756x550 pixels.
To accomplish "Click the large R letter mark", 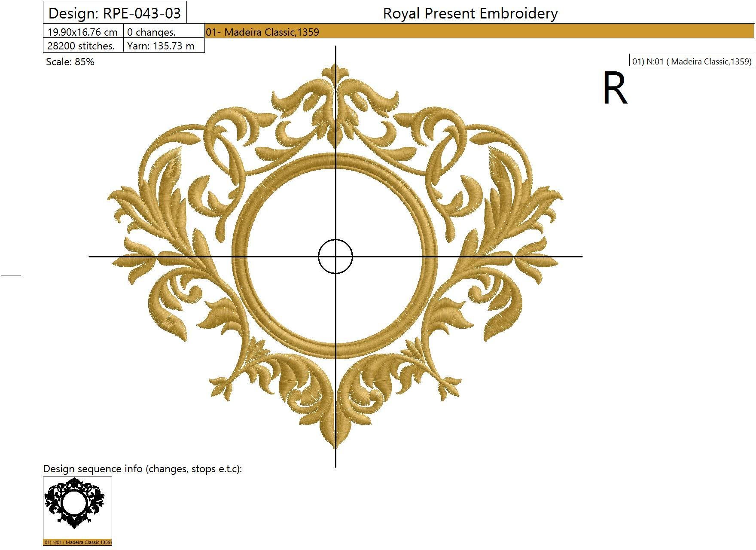I will [615, 89].
